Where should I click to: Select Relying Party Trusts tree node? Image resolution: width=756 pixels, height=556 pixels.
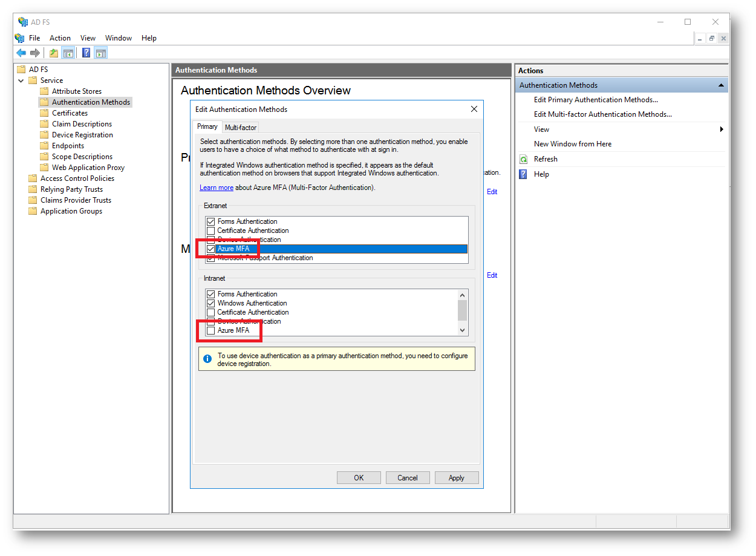(x=71, y=189)
